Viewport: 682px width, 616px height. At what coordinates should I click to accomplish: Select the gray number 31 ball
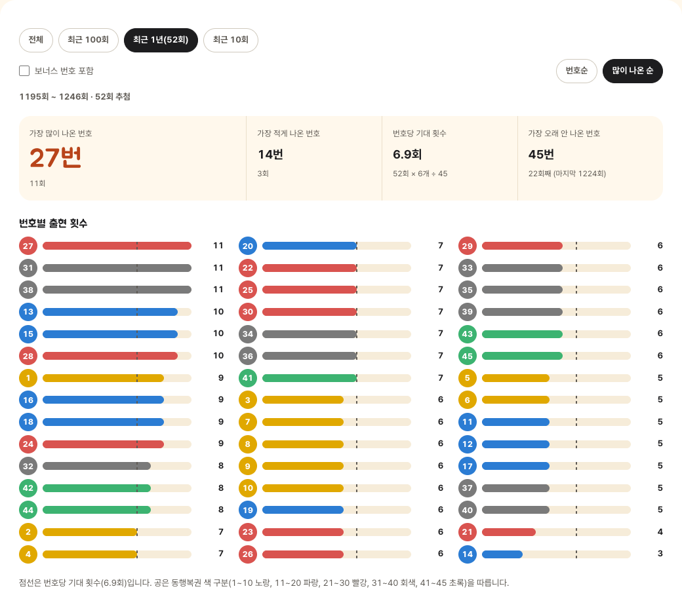click(x=28, y=268)
